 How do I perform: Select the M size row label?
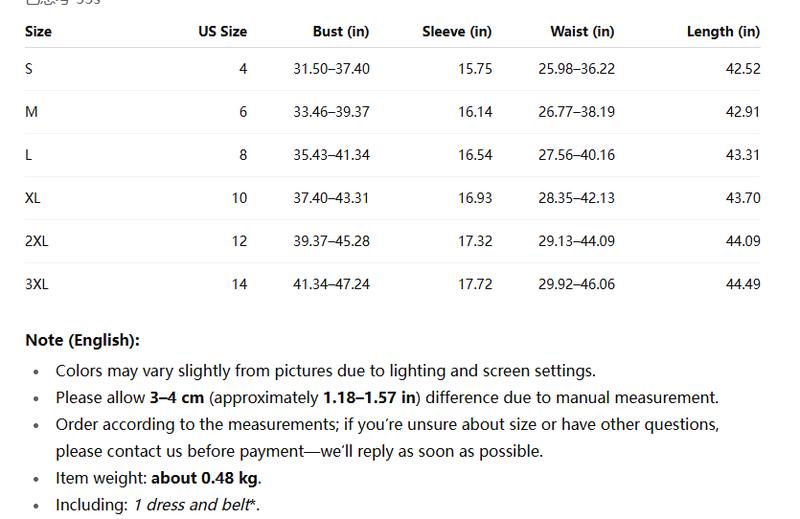click(31, 112)
